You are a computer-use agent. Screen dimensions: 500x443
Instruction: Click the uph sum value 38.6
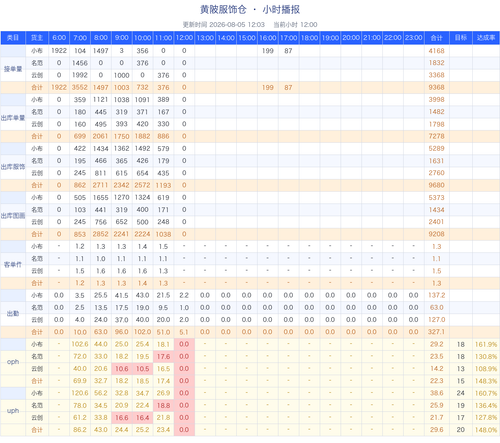[437, 393]
